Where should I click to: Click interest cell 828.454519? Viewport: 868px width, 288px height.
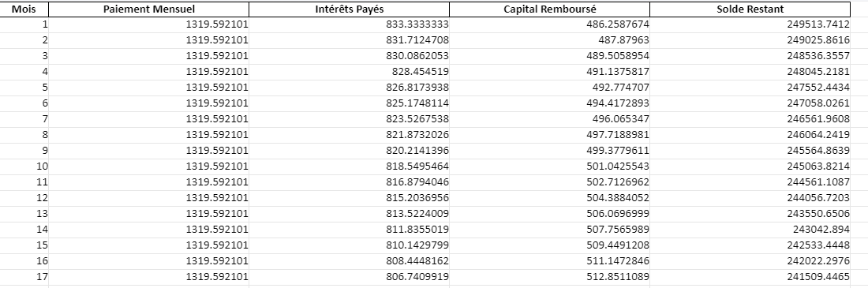[350, 72]
